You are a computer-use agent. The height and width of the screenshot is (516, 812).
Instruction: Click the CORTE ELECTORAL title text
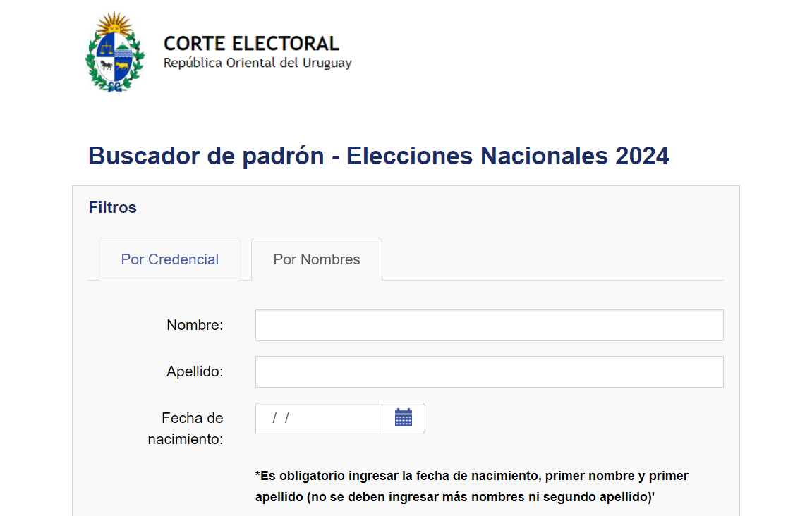[251, 44]
